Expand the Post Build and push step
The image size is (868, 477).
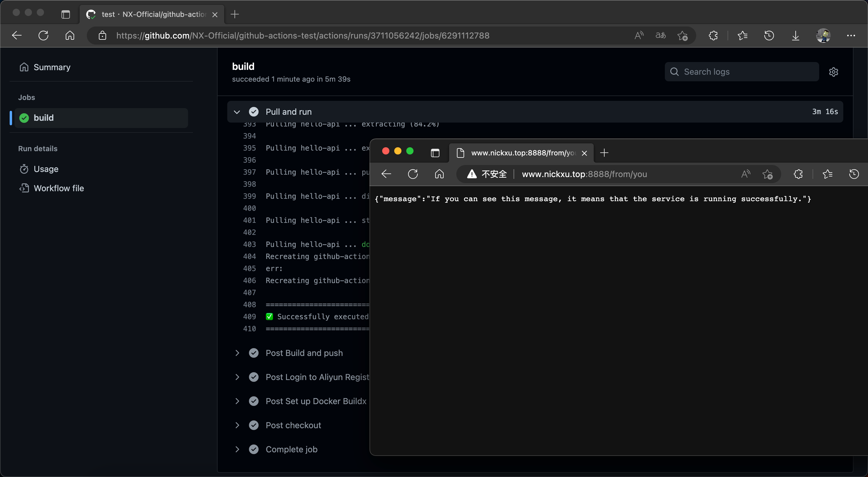tap(237, 353)
